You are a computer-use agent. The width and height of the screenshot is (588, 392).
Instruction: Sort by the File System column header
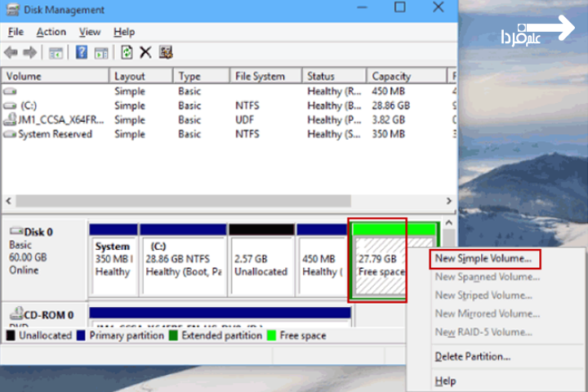pos(266,76)
